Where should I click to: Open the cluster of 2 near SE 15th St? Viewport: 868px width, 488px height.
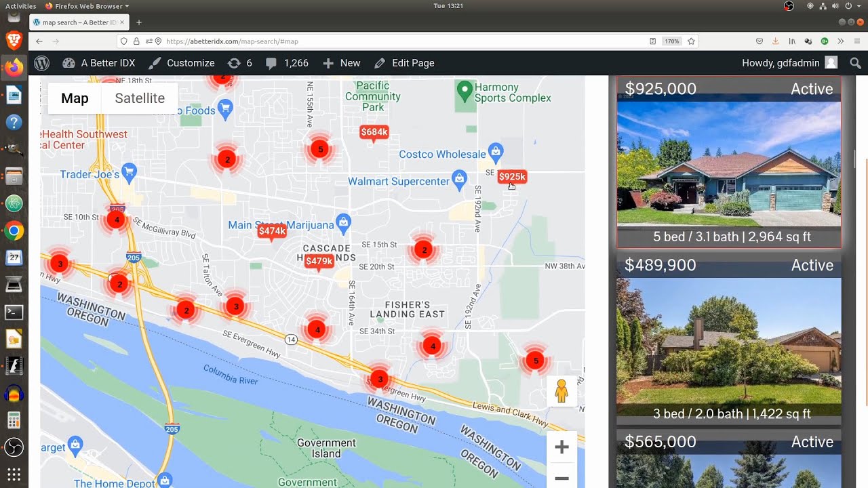coord(424,250)
